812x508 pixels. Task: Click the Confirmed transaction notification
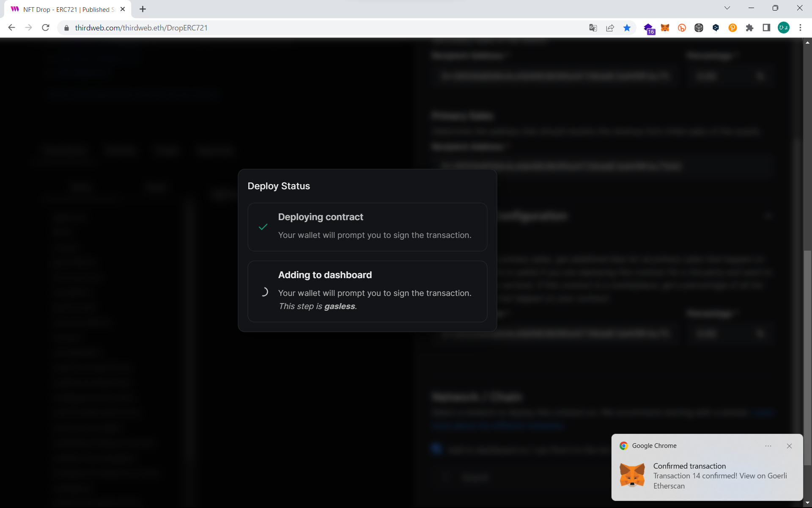pos(706,475)
